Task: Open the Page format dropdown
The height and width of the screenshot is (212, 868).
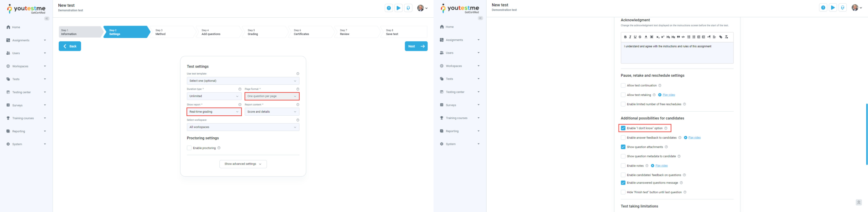Action: tap(272, 96)
